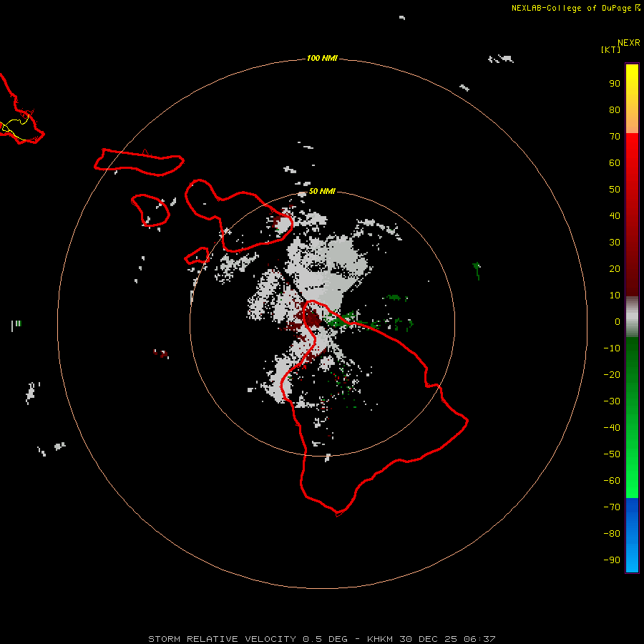Pick the blue bottom segment of color bar
The width and height of the screenshot is (644, 644).
632,535
